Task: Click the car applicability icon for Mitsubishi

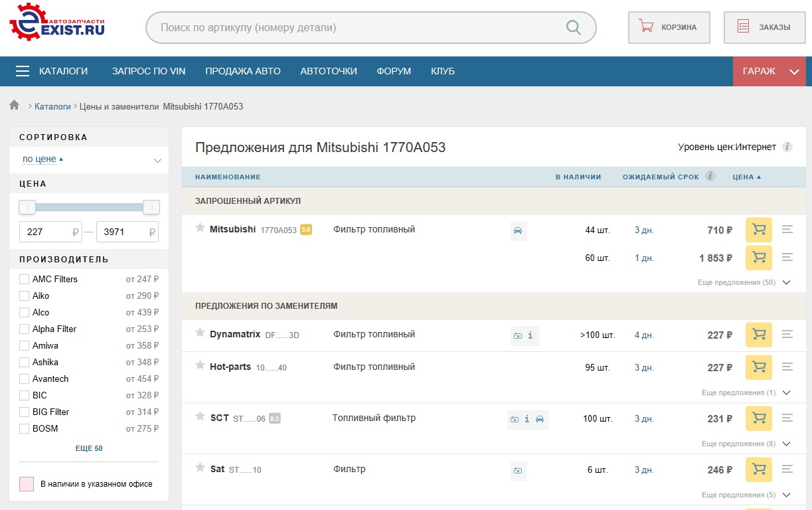Action: click(x=518, y=230)
